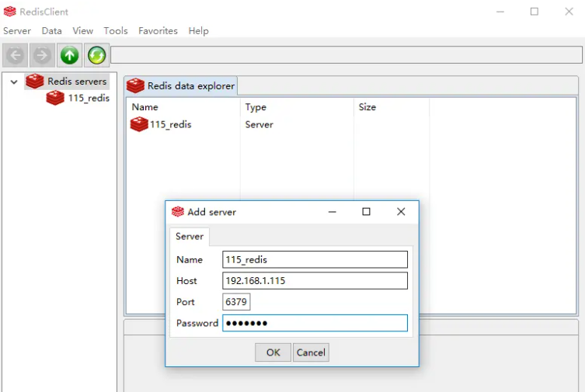Maximize the RedisClient main window
Screen dimensions: 585x392
click(535, 12)
